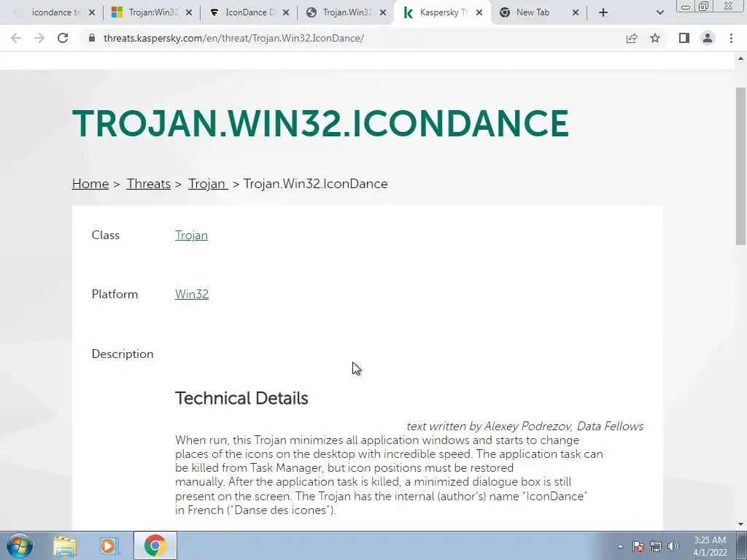Close the New Tab tab
Image resolution: width=747 pixels, height=560 pixels.
(576, 12)
